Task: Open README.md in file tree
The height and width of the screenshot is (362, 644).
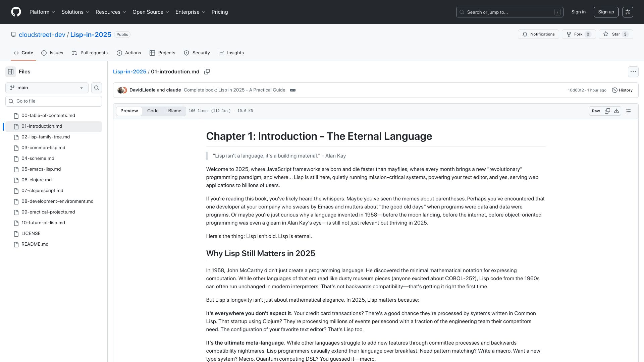Action: click(54, 244)
